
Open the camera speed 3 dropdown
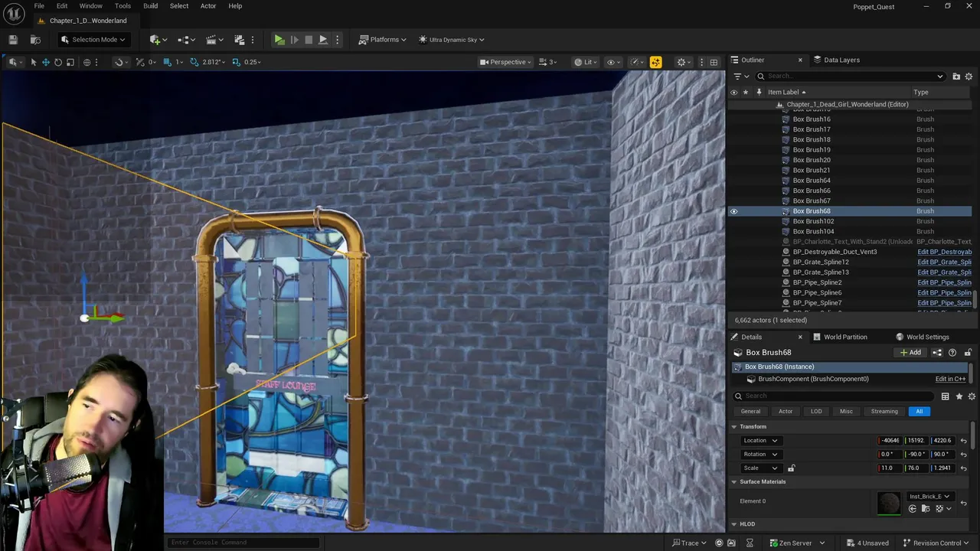coord(547,62)
